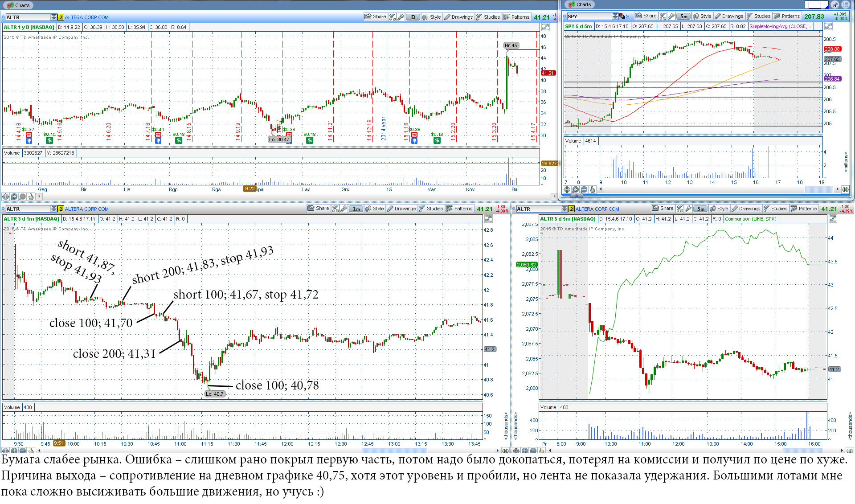Click Share button in ALTR 5m chart
Screen dimensions: 855x504
click(663, 208)
